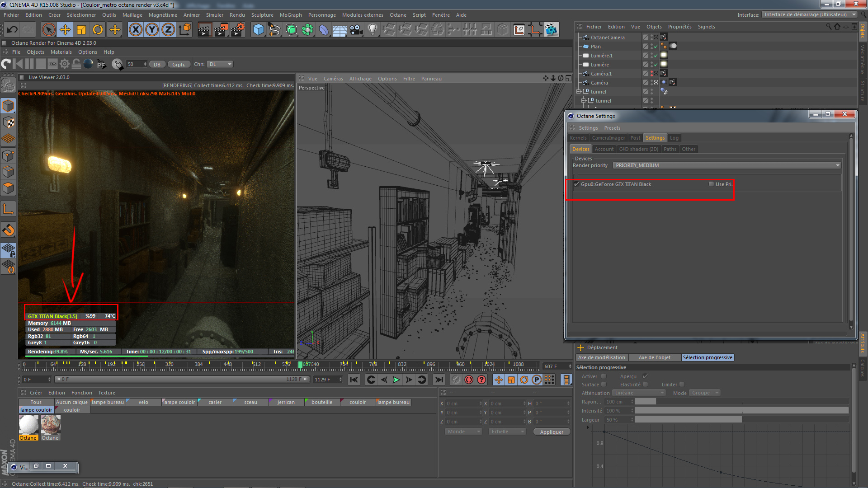Screen dimensions: 868x488
Task: Switch to the CameraImager tab
Action: 609,138
